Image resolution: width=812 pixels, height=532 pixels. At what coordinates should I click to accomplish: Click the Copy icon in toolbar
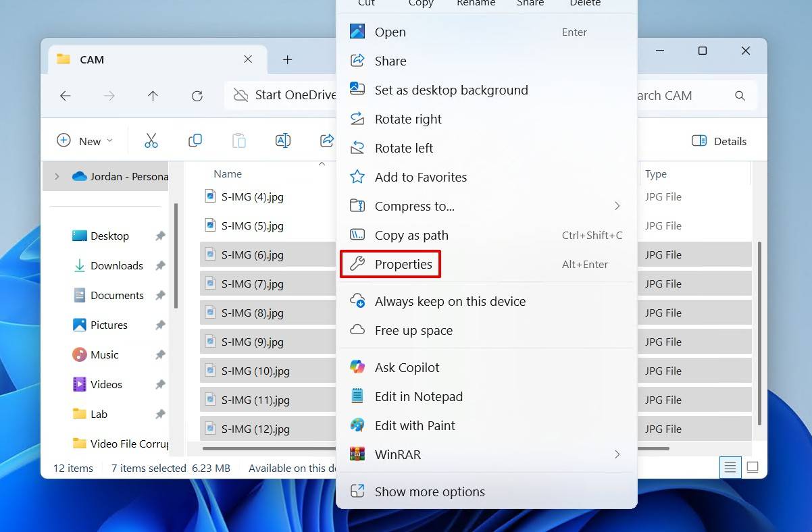[x=195, y=140]
